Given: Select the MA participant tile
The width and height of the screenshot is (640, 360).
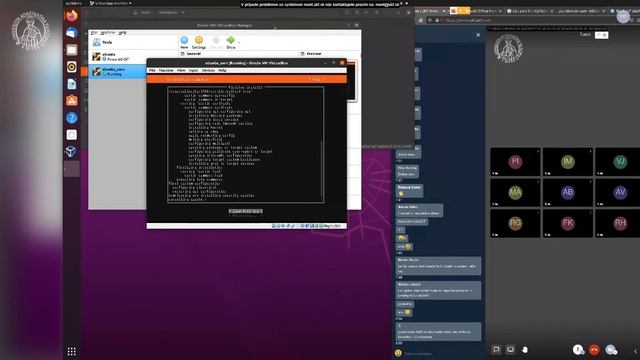Looking at the screenshot, I should click(x=515, y=192).
